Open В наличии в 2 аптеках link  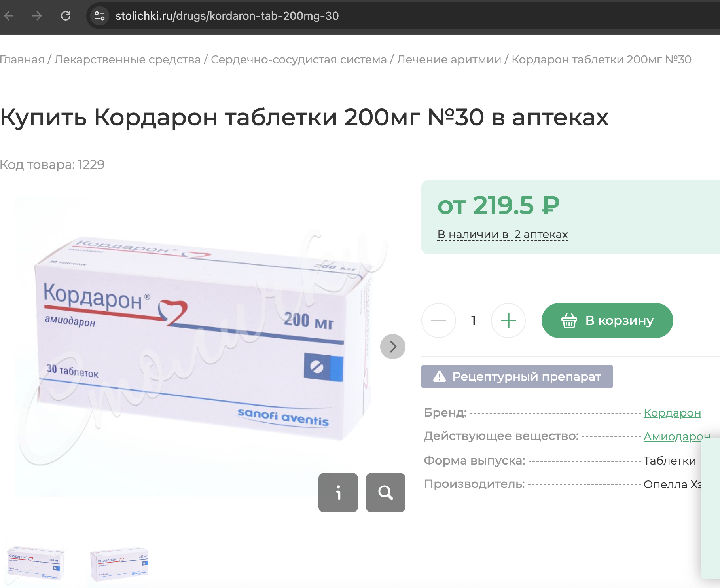tap(502, 235)
